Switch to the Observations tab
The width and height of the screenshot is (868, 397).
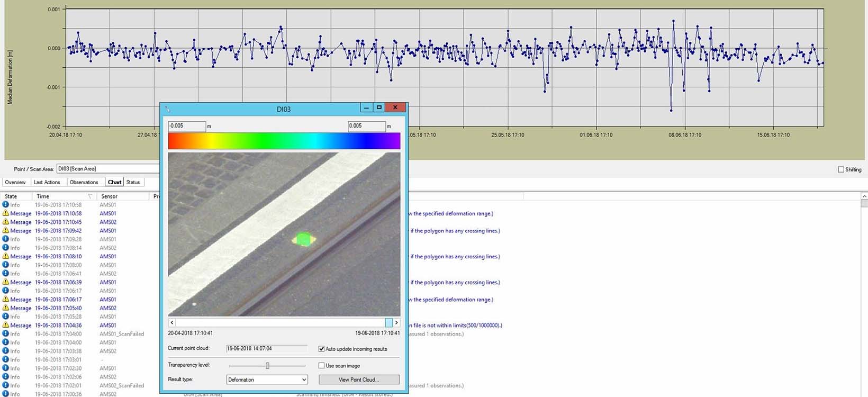[84, 182]
